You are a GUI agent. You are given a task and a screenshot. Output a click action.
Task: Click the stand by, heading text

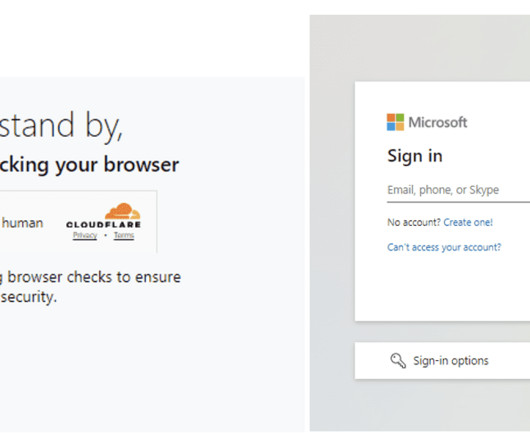pyautogui.click(x=61, y=125)
